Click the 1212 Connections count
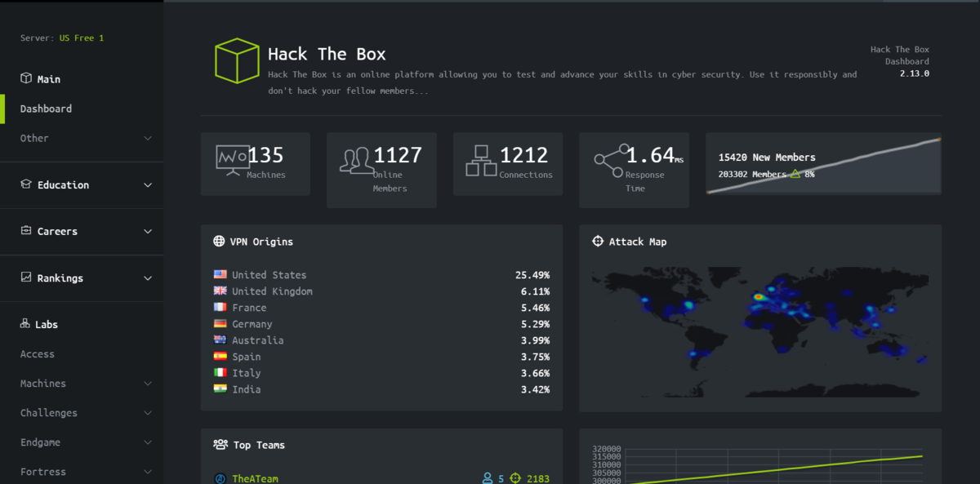This screenshot has height=484, width=980. [x=524, y=155]
